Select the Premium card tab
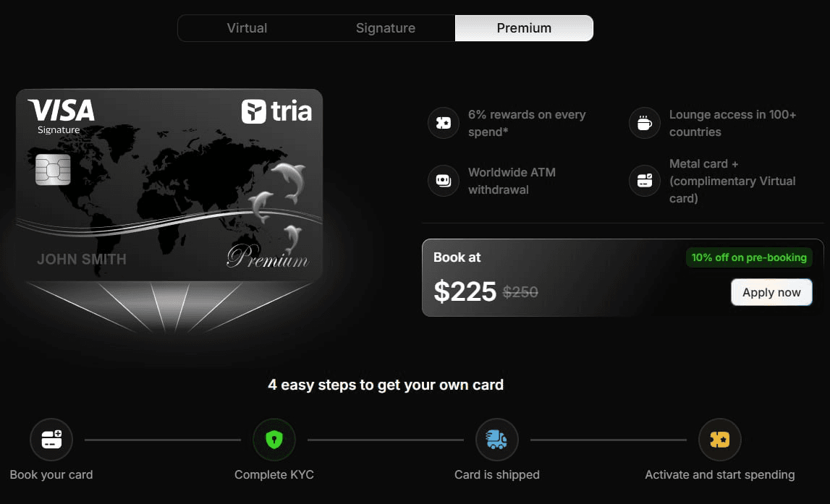The height and width of the screenshot is (504, 830). (x=524, y=28)
